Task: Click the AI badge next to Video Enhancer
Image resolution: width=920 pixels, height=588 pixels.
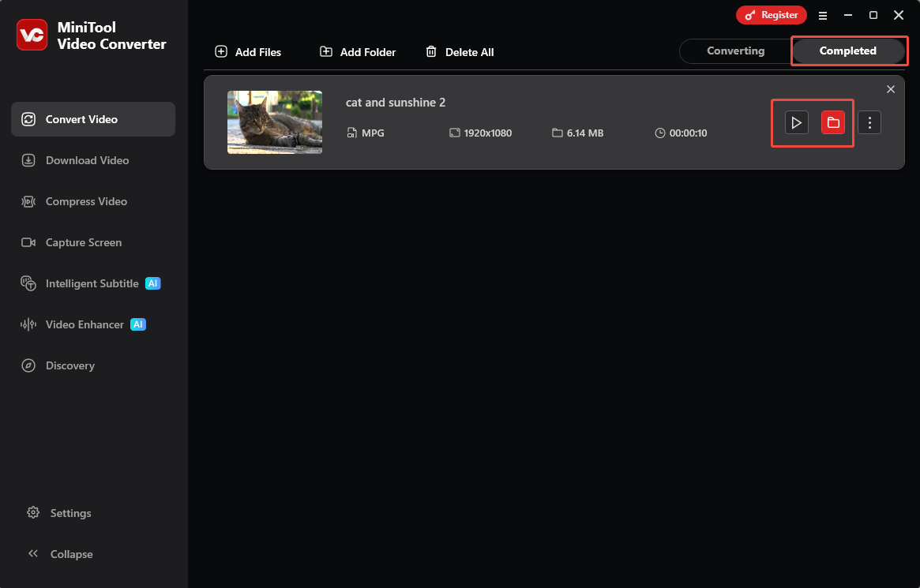Action: [138, 324]
